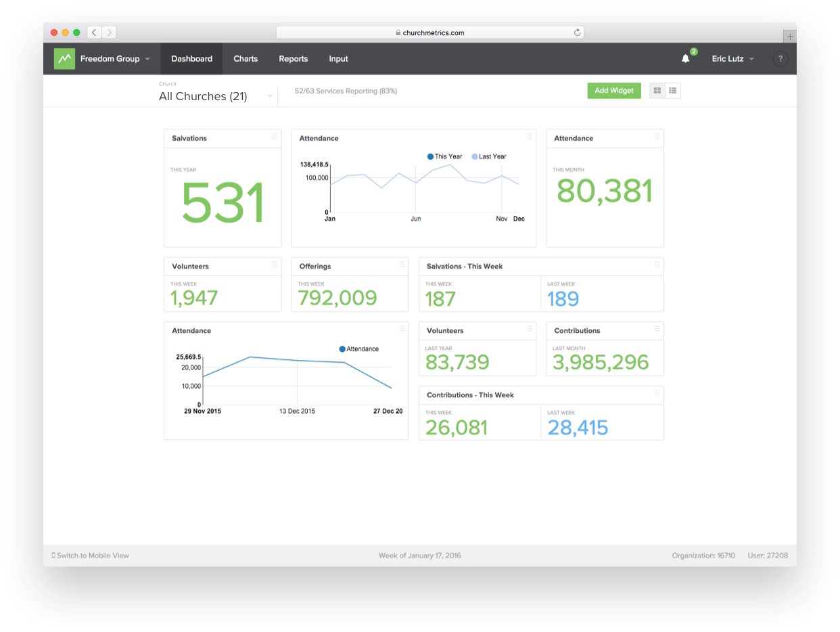The image size is (840, 632).
Task: Expand the Eric Lutz user menu
Action: tap(732, 59)
